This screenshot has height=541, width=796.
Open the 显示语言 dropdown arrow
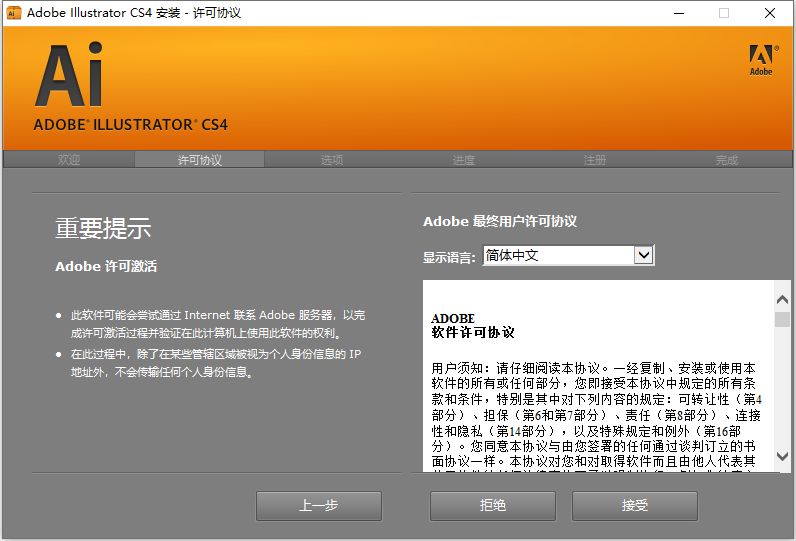point(644,255)
